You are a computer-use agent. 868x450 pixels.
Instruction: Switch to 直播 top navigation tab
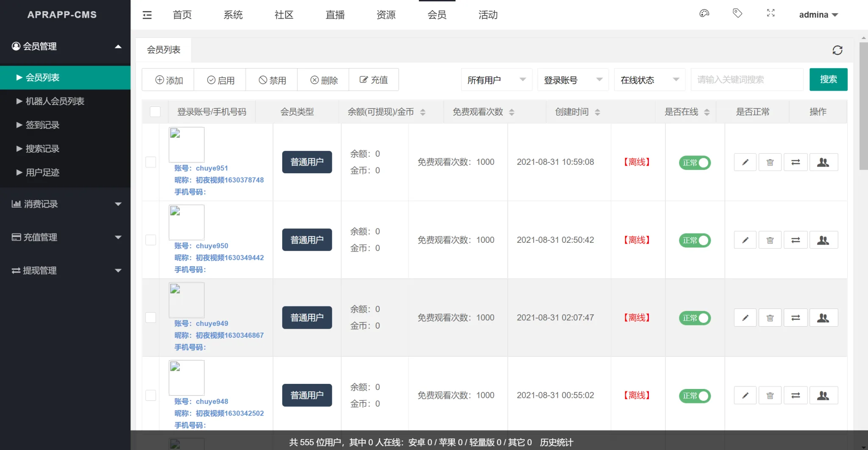[335, 15]
